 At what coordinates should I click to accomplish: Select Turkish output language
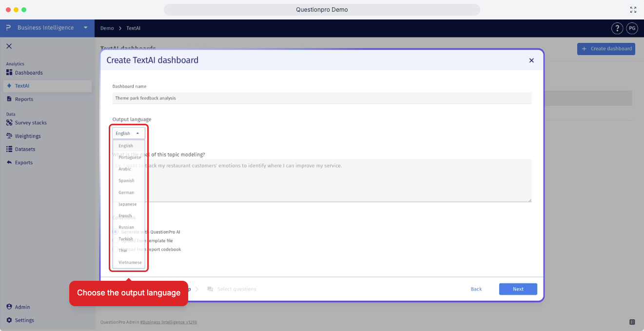[129, 239]
